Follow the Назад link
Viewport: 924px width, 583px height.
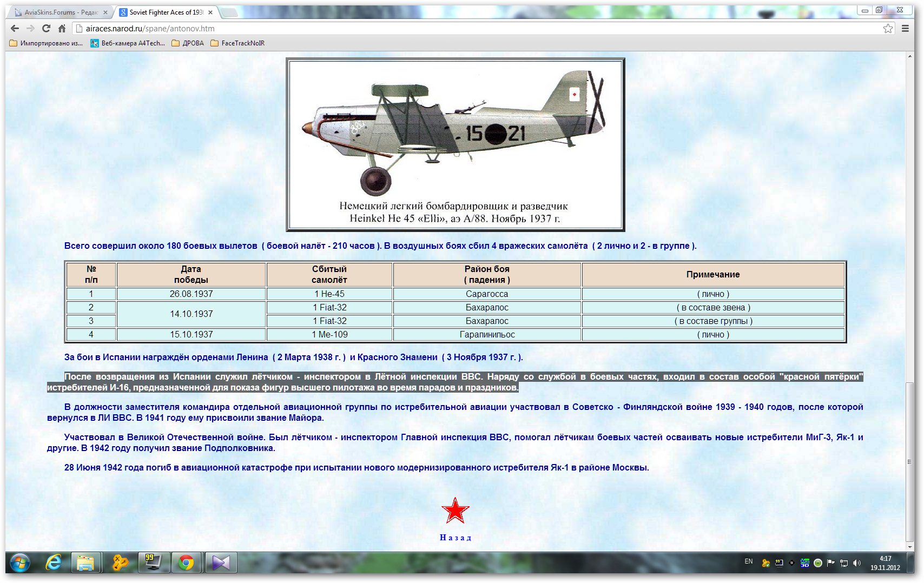point(455,538)
